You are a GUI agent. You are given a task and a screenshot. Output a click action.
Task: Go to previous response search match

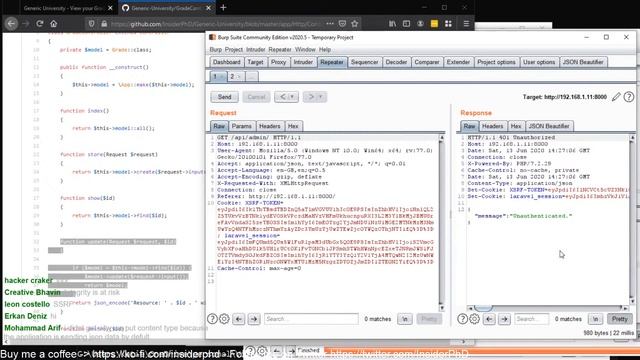(x=489, y=319)
